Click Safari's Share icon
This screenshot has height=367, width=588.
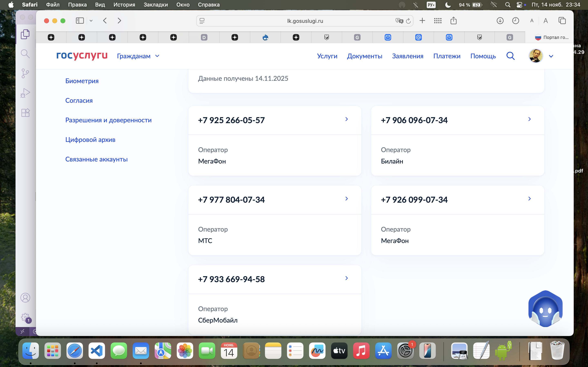click(x=453, y=21)
